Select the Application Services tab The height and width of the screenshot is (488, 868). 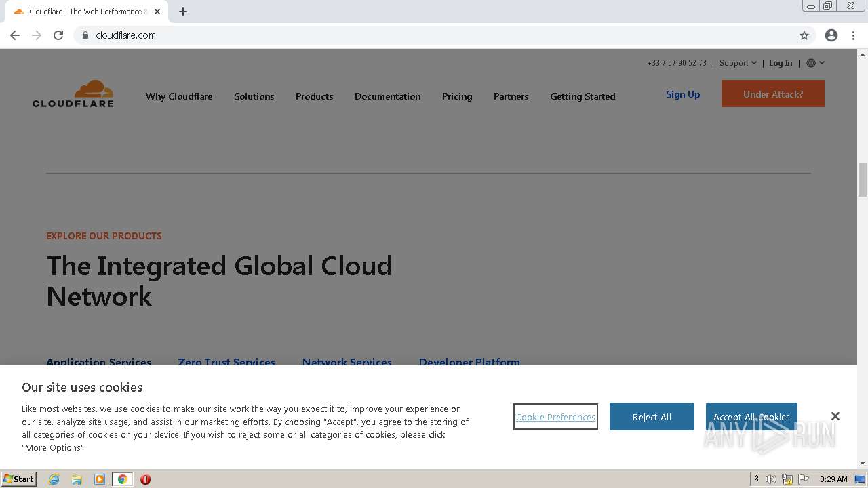pyautogui.click(x=98, y=362)
